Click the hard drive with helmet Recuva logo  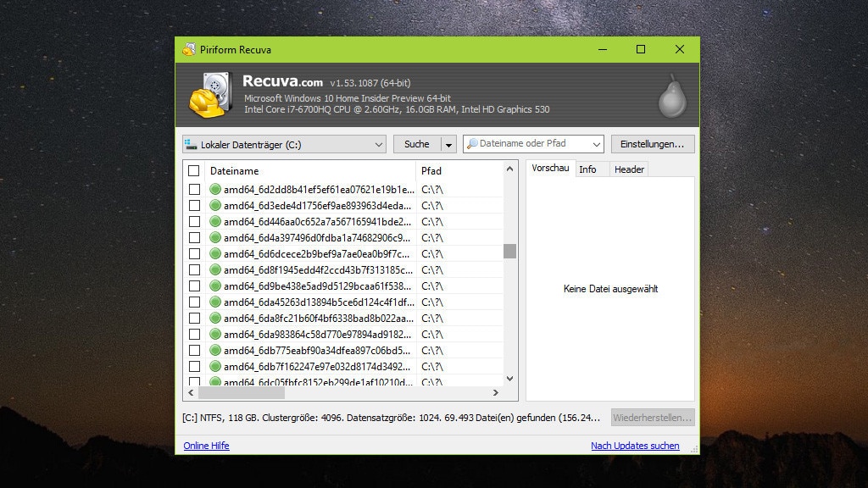[210, 95]
